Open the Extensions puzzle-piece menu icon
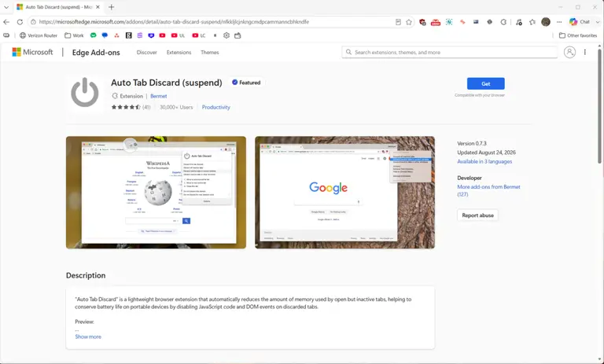Image resolution: width=604 pixels, height=364 pixels. pyautogui.click(x=503, y=22)
